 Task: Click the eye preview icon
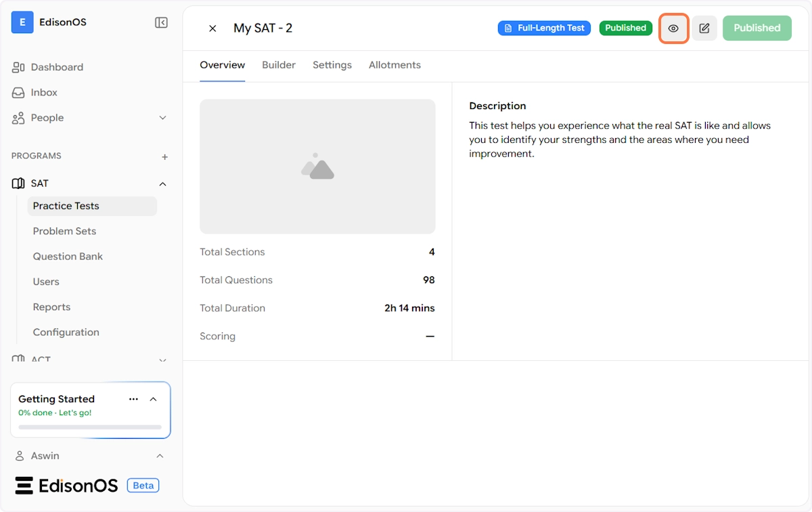pos(673,28)
